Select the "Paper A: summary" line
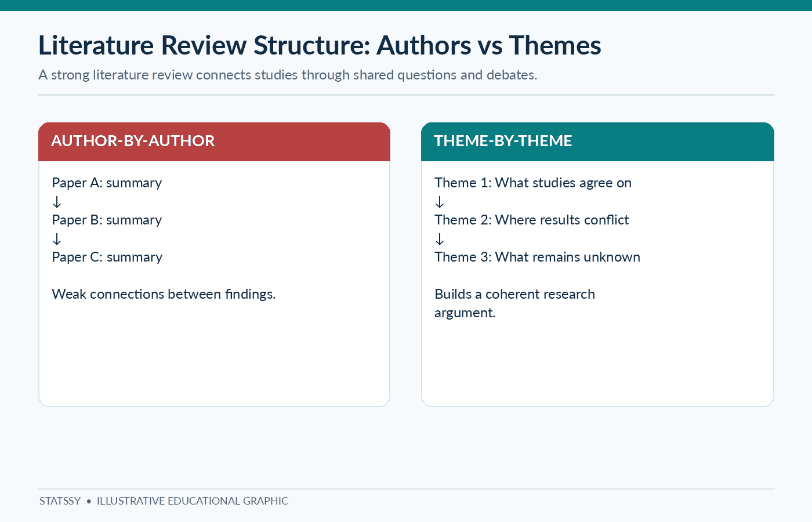This screenshot has width=812, height=522. click(x=107, y=183)
